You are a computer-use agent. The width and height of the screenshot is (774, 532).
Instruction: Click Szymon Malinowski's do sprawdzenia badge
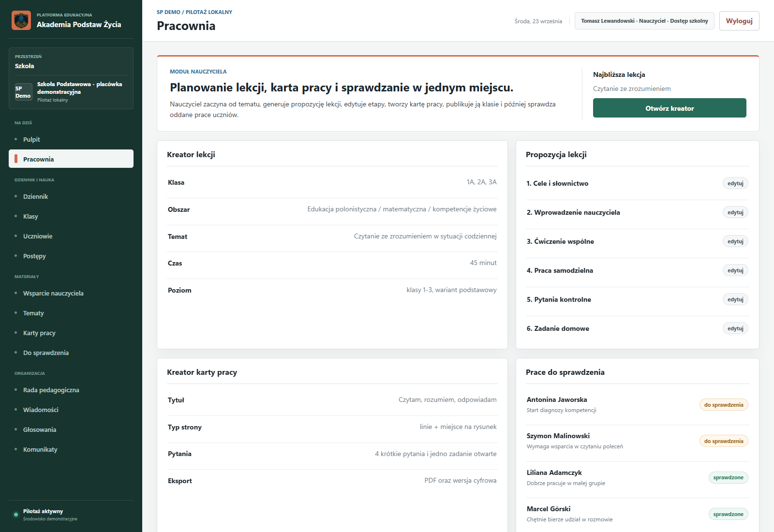[x=724, y=441]
